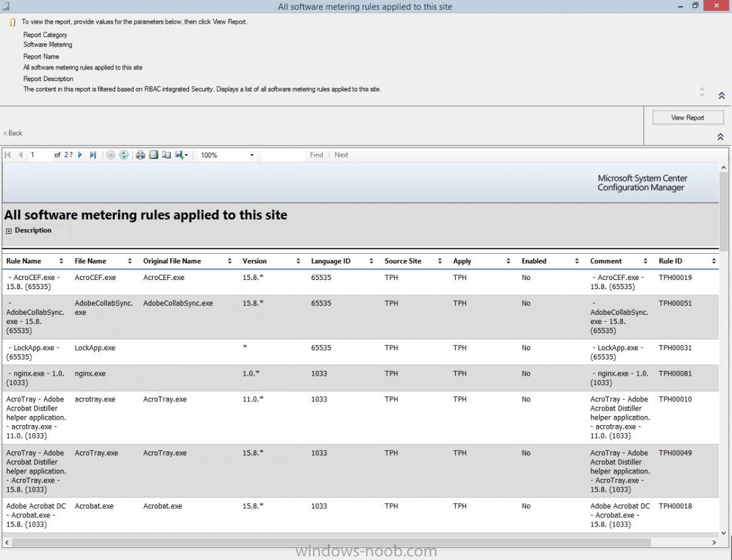Switch to print layout view
The height and width of the screenshot is (560, 732).
(x=154, y=155)
